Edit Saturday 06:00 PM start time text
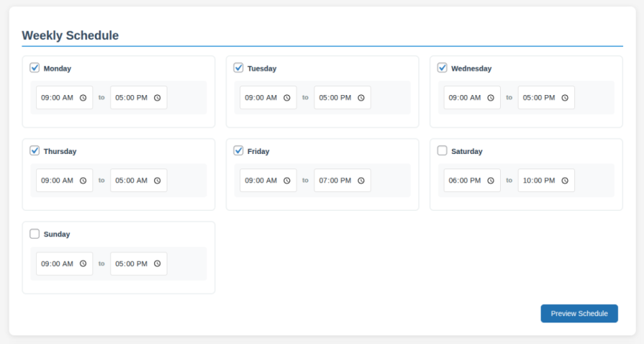 click(465, 181)
